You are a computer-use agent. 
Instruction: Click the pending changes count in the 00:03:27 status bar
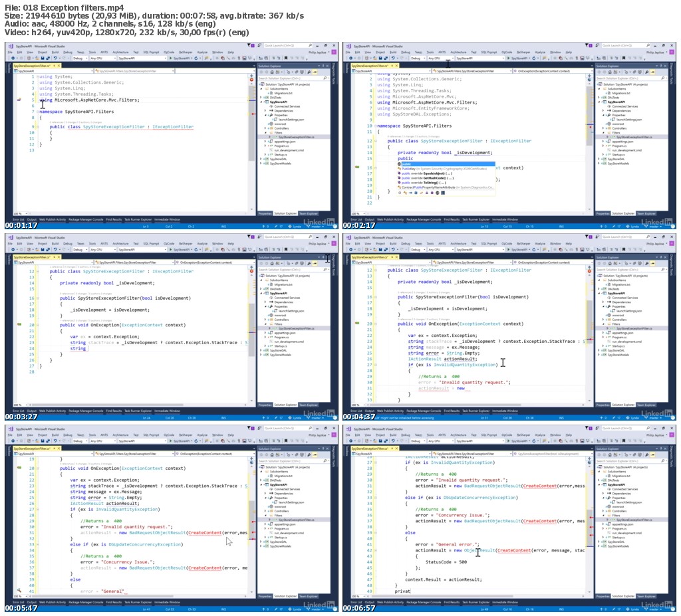(279, 418)
